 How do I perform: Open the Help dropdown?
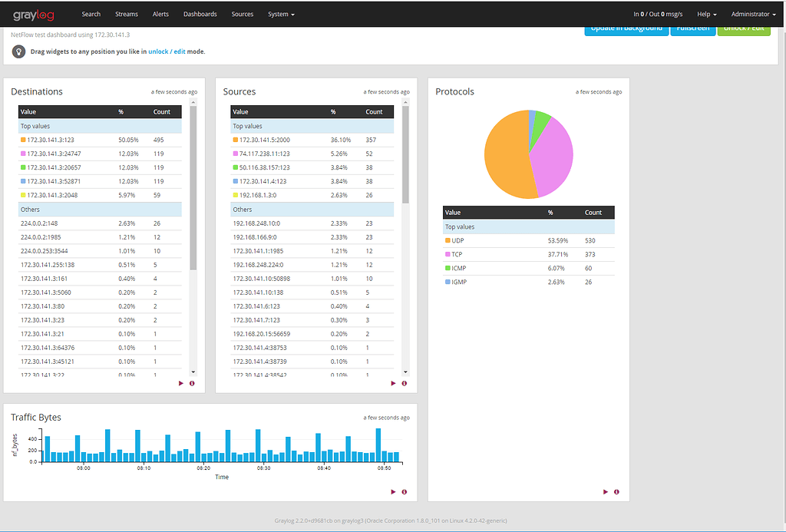(x=707, y=14)
